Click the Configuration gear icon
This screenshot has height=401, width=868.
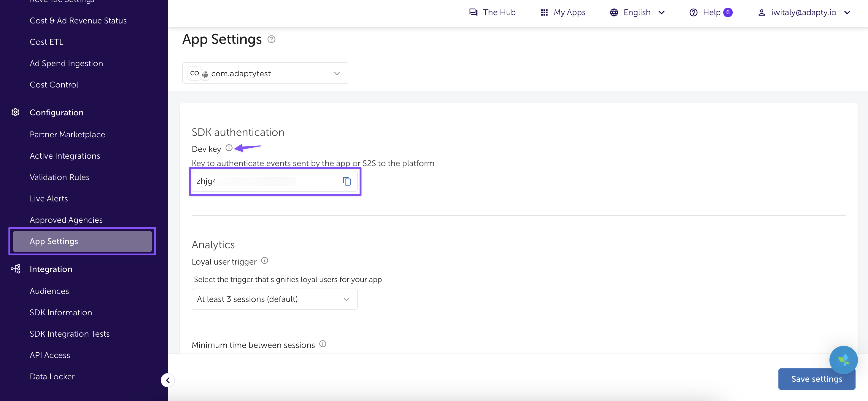pos(15,112)
